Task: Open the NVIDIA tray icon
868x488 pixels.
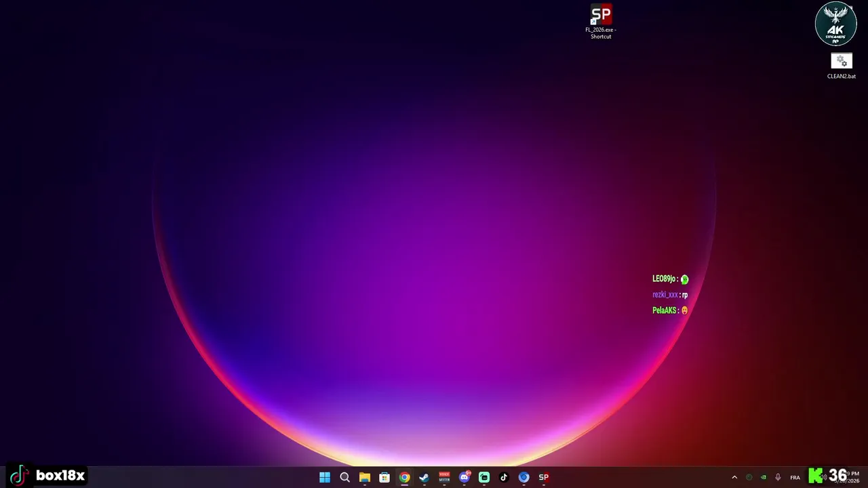Action: pos(764,477)
